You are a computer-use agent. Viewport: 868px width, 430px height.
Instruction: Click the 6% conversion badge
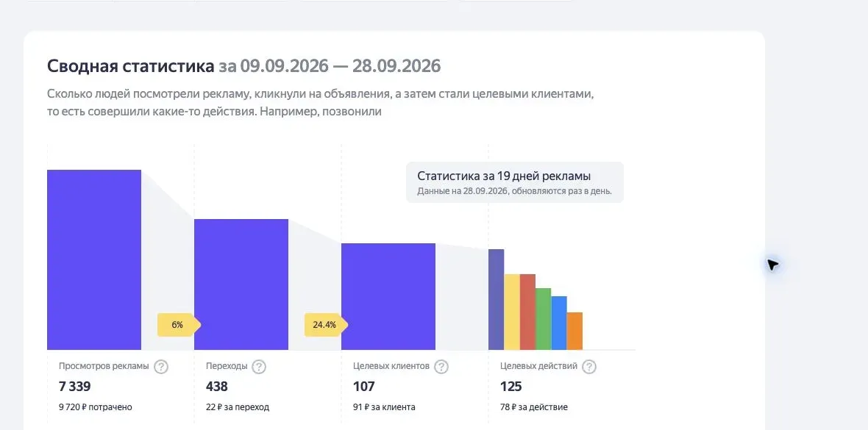coord(178,325)
